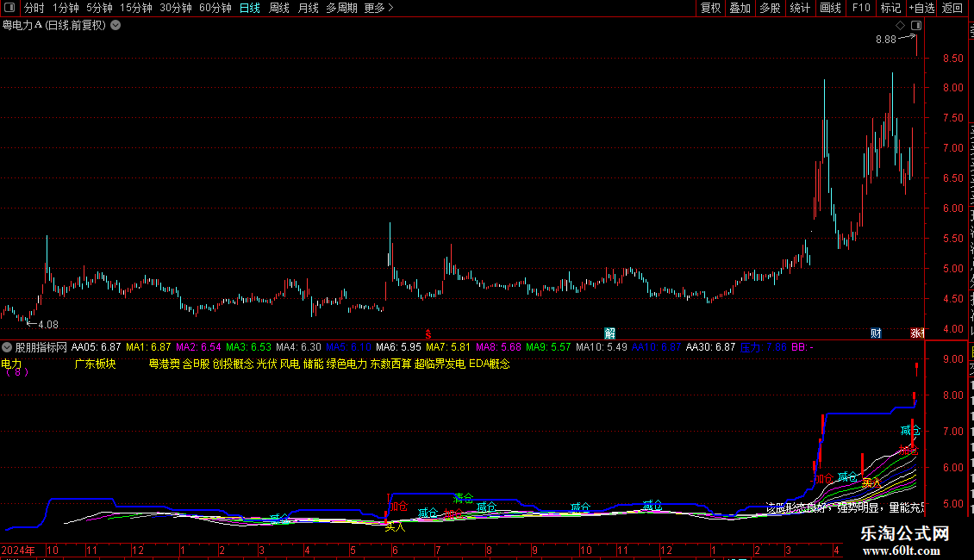Click the yellow 买入 signal near June
This screenshot has height=560, width=974.
395,527
